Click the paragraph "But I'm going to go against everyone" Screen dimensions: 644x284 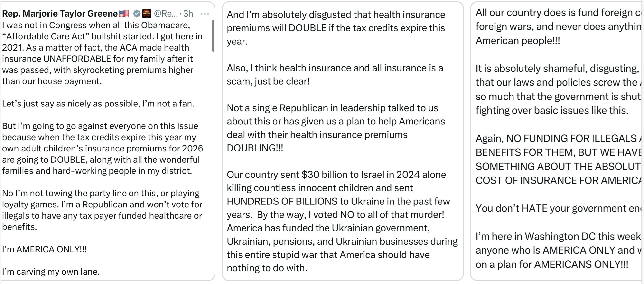click(x=102, y=148)
